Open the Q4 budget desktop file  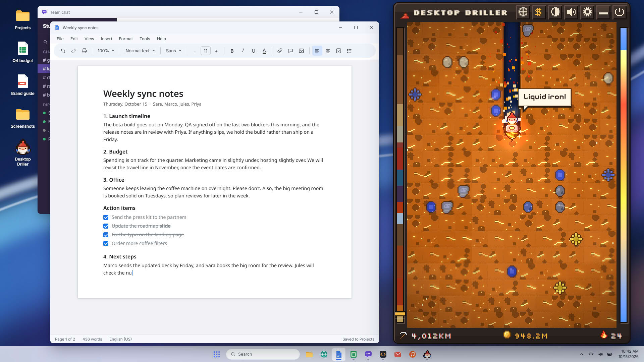(x=23, y=52)
